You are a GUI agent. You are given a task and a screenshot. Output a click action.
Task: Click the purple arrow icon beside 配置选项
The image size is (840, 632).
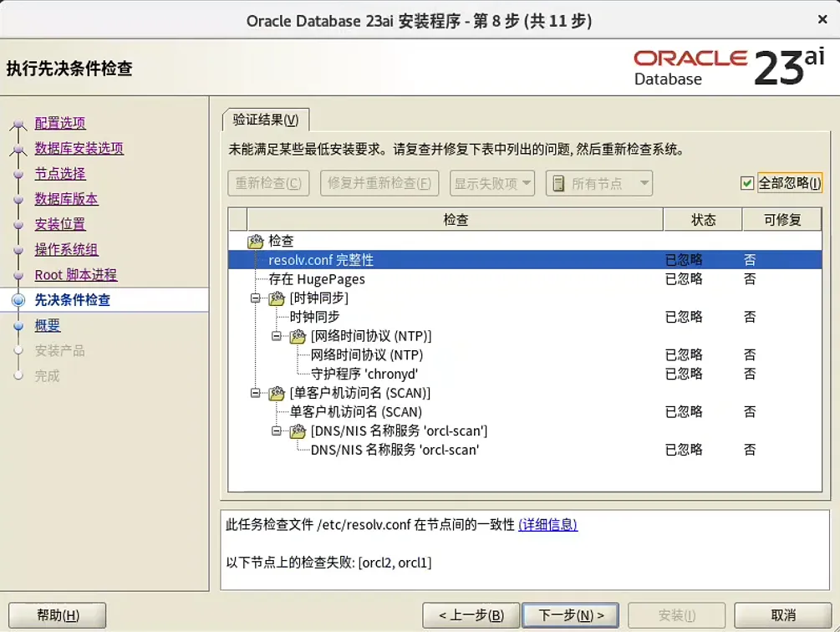18,123
